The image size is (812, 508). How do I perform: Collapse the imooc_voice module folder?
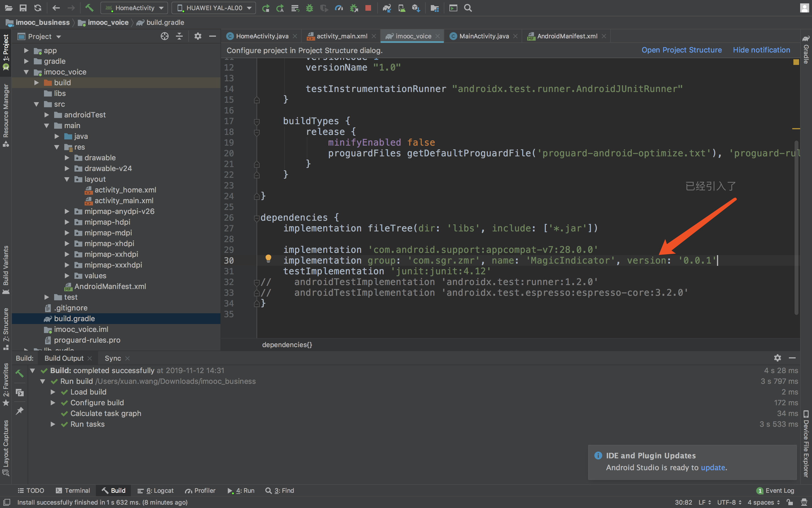(26, 72)
